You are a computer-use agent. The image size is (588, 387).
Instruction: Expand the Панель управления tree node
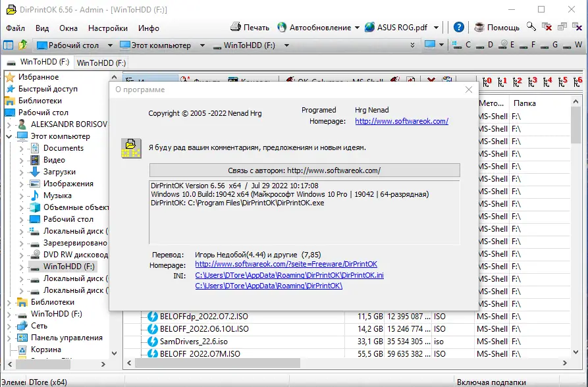point(9,338)
